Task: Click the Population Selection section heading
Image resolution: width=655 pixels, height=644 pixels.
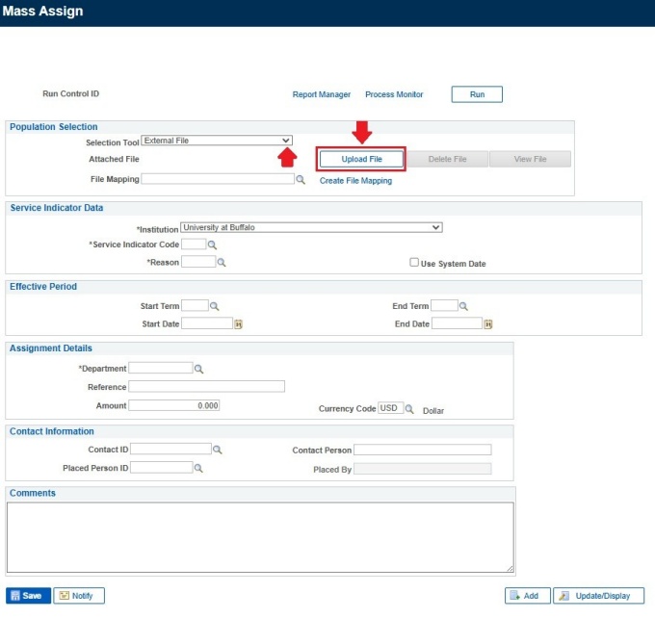Action: click(x=54, y=127)
